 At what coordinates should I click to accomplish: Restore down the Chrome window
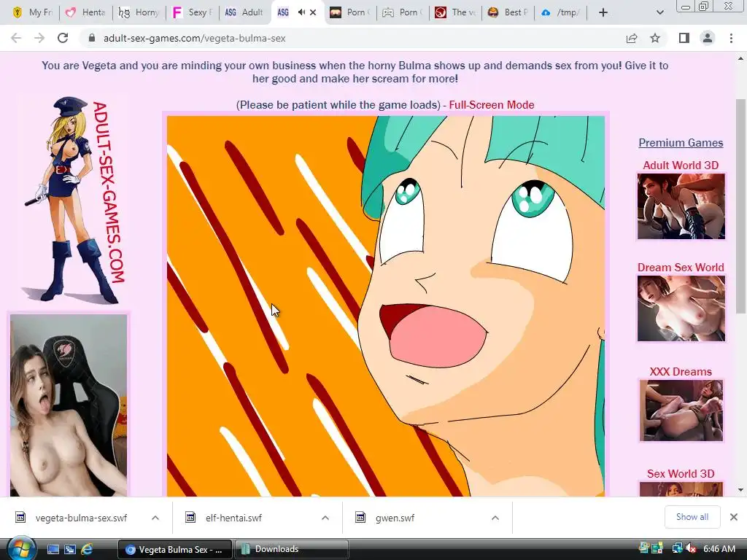[703, 6]
